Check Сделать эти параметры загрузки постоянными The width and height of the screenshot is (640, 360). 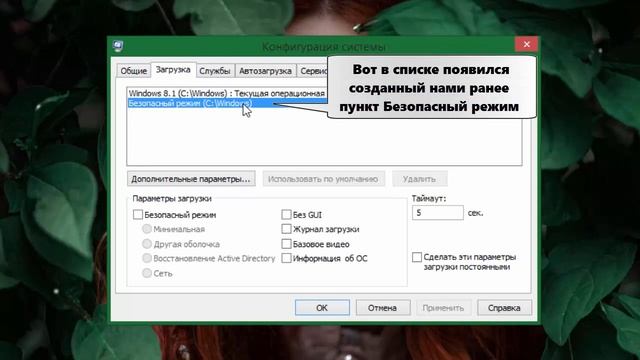coord(417,257)
